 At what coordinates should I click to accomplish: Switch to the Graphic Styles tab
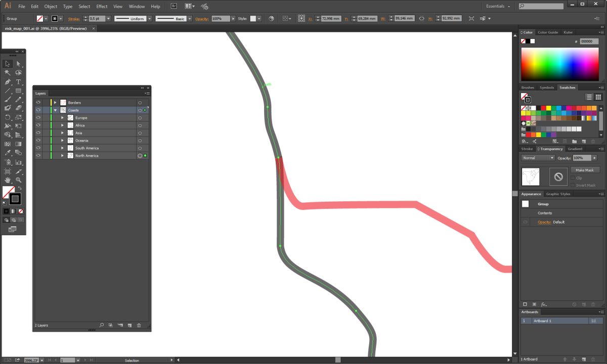[x=558, y=194]
